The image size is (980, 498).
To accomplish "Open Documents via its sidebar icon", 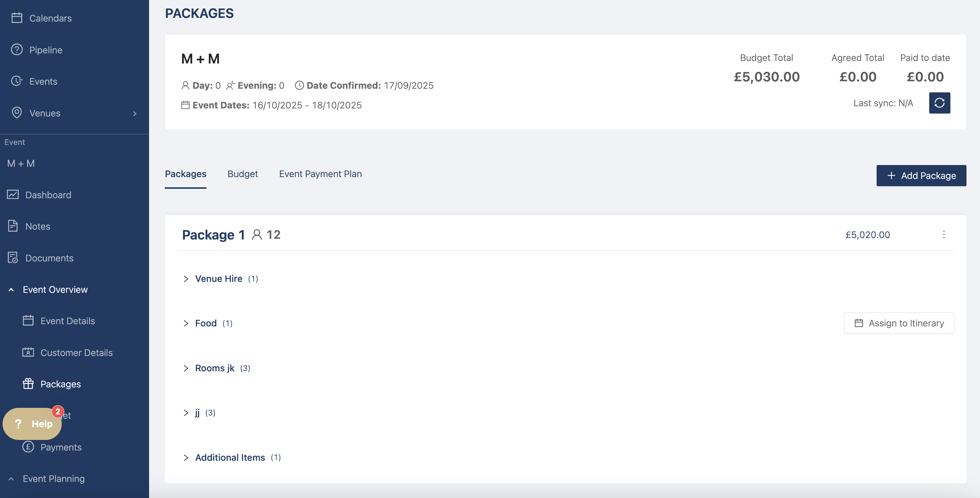I will (x=13, y=258).
